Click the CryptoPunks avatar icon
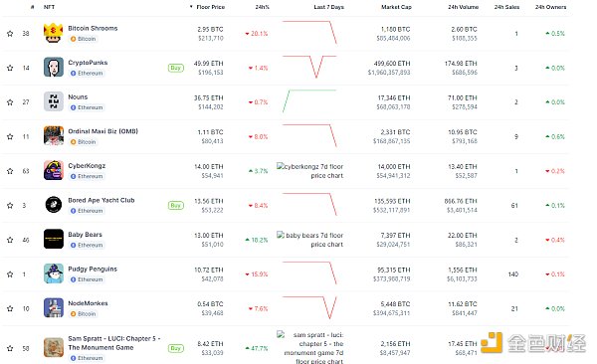 [54, 67]
